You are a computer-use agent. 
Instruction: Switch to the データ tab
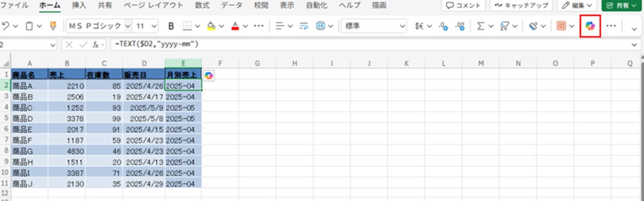(232, 5)
